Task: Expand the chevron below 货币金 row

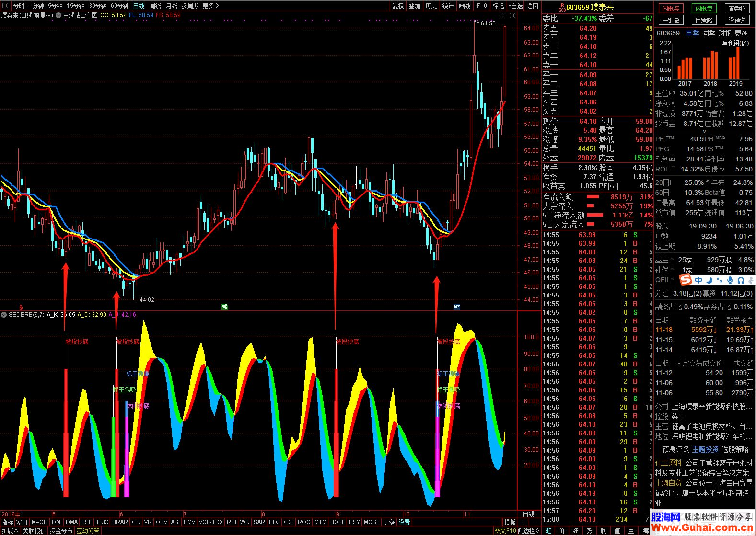Action: click(x=704, y=131)
